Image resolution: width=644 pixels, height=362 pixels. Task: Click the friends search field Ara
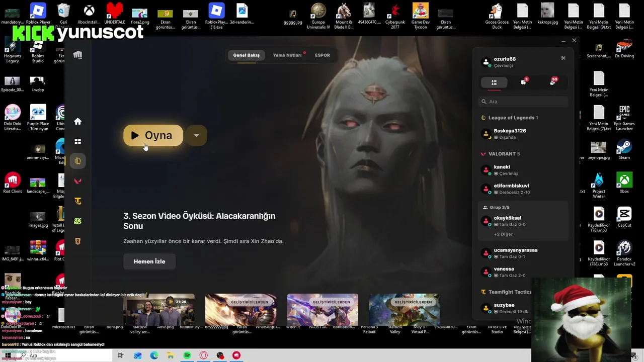click(x=523, y=102)
